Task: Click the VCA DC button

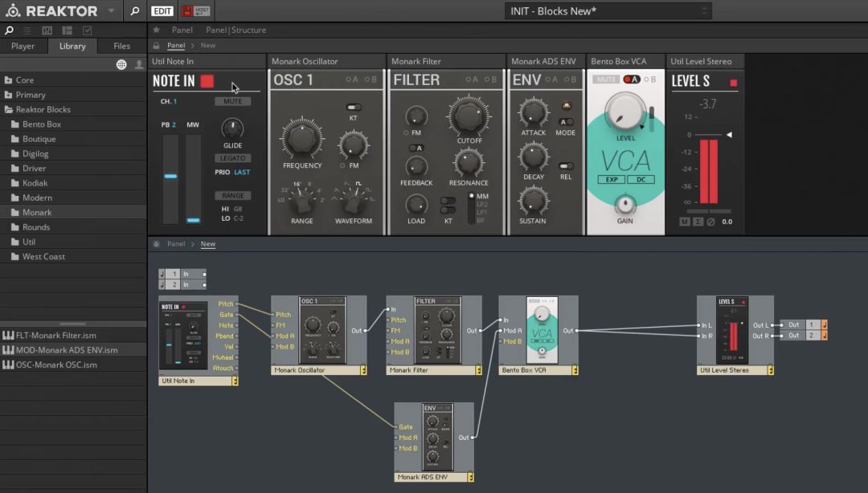Action: [x=641, y=180]
